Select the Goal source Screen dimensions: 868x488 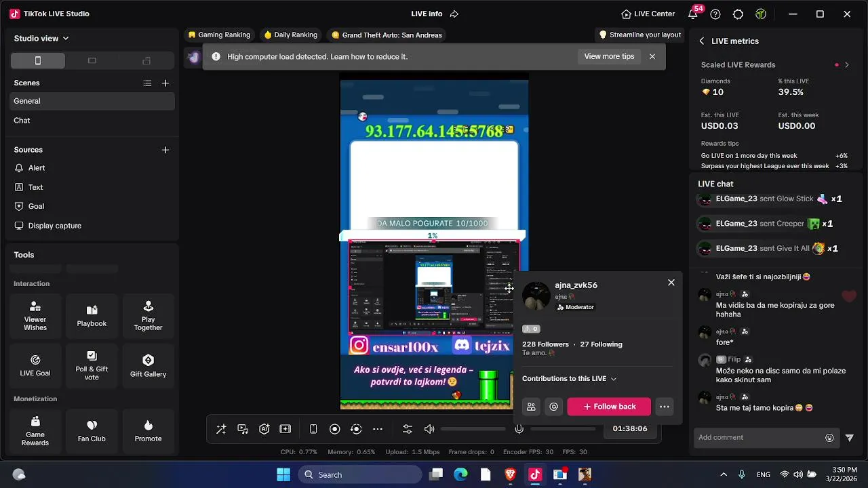tap(92, 206)
